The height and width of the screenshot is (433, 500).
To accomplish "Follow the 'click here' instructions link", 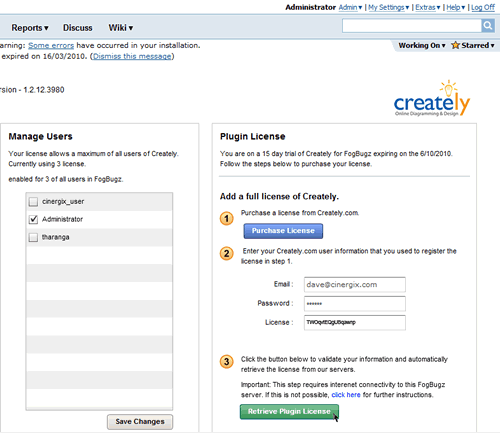I will point(346,395).
